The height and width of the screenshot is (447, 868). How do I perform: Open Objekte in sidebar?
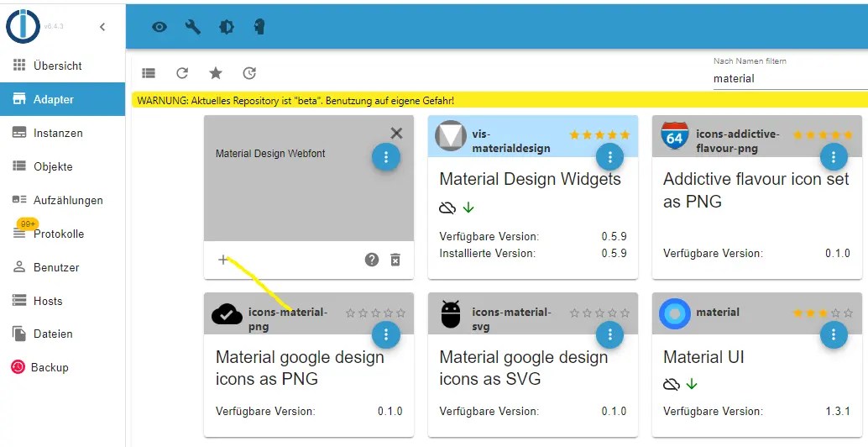pos(63,166)
